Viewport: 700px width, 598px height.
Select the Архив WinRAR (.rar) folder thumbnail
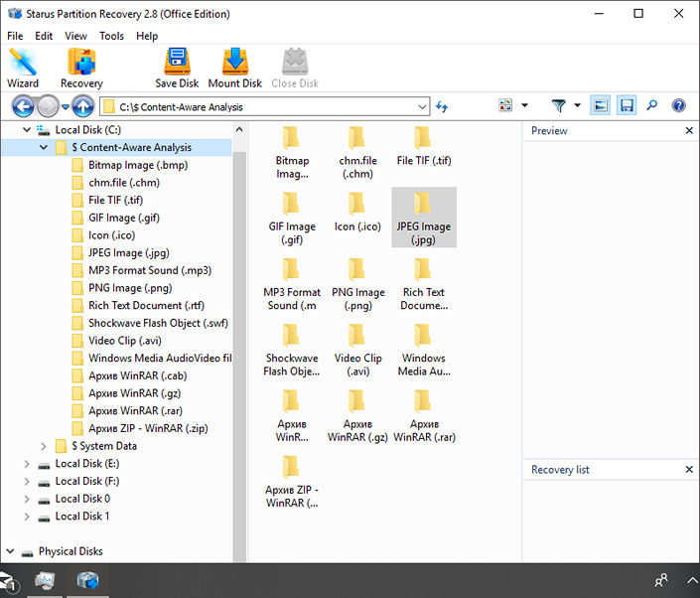(x=424, y=415)
